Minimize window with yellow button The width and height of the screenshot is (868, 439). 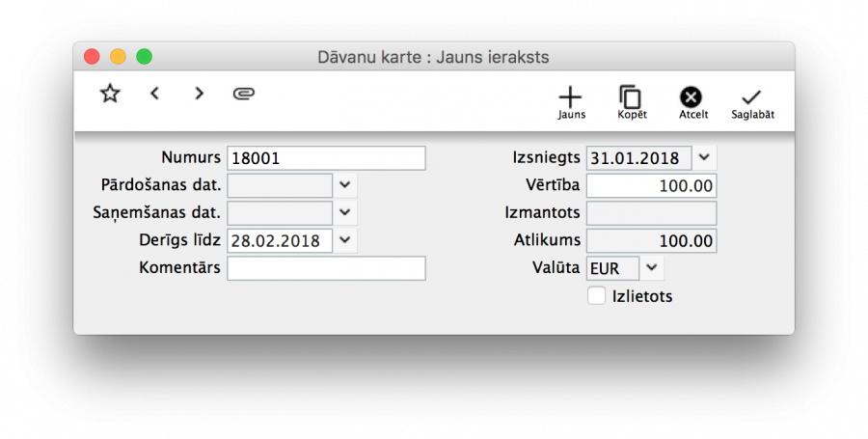coord(118,57)
